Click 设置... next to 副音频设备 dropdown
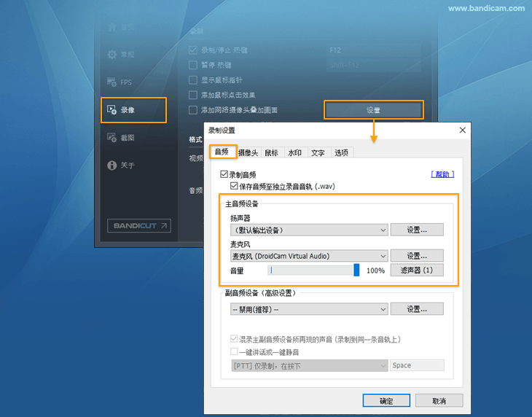 click(417, 309)
